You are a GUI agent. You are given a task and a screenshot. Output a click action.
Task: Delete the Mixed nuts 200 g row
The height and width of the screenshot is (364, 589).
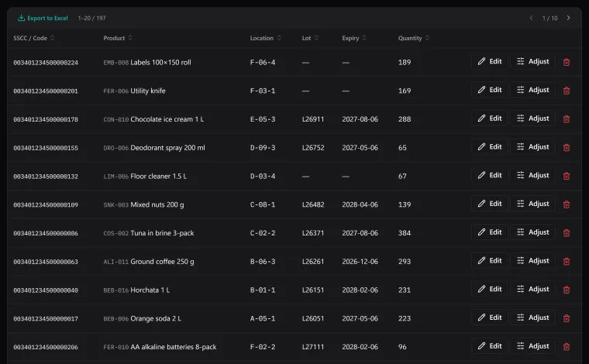567,204
